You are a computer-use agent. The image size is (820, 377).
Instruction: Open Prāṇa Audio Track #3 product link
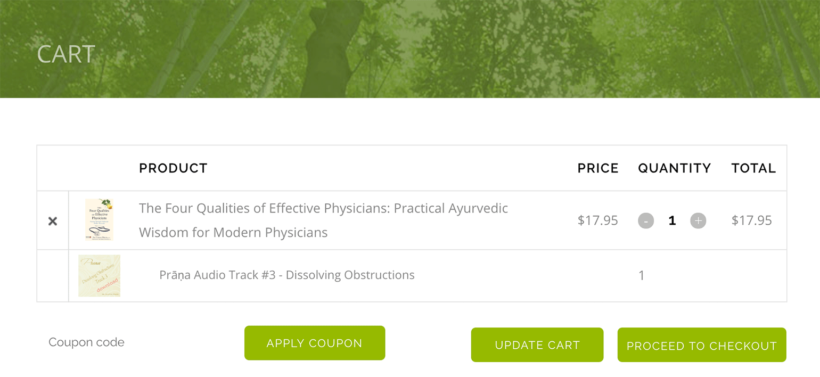[x=287, y=275]
